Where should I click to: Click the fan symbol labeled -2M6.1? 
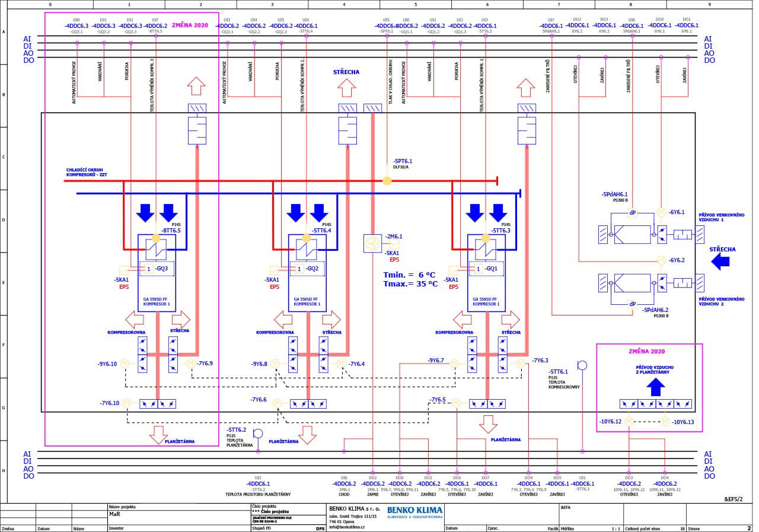(x=372, y=243)
